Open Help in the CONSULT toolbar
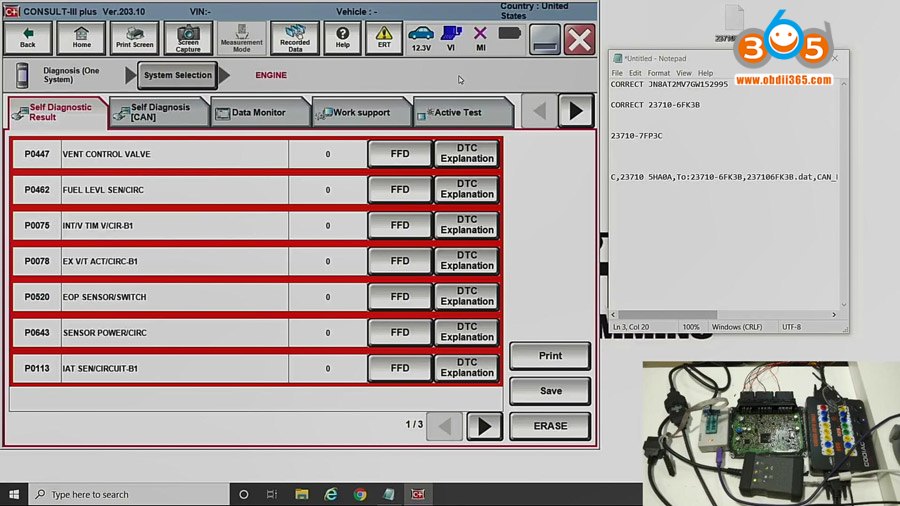 pos(343,38)
